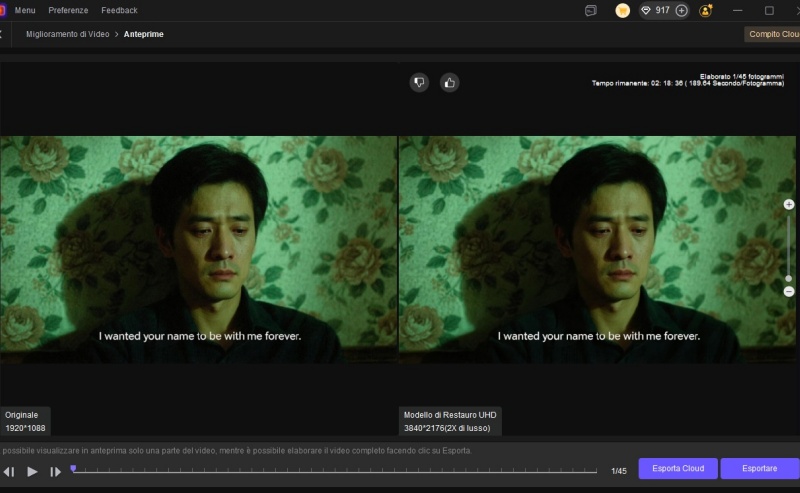Open the user account profile icon
Image resolution: width=800 pixels, height=493 pixels.
pos(706,10)
